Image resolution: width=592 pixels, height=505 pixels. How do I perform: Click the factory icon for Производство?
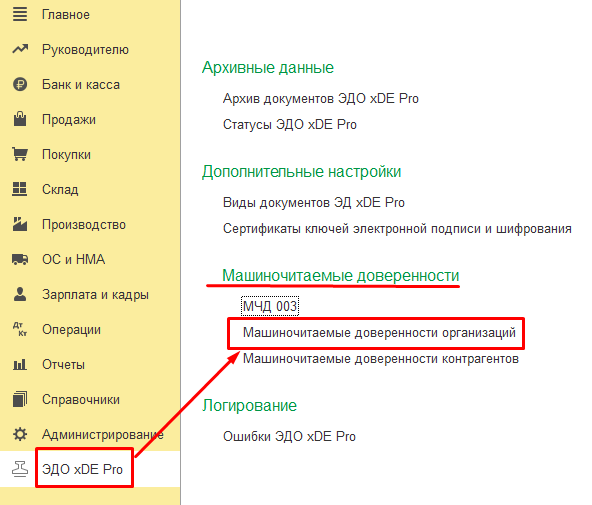coord(20,224)
